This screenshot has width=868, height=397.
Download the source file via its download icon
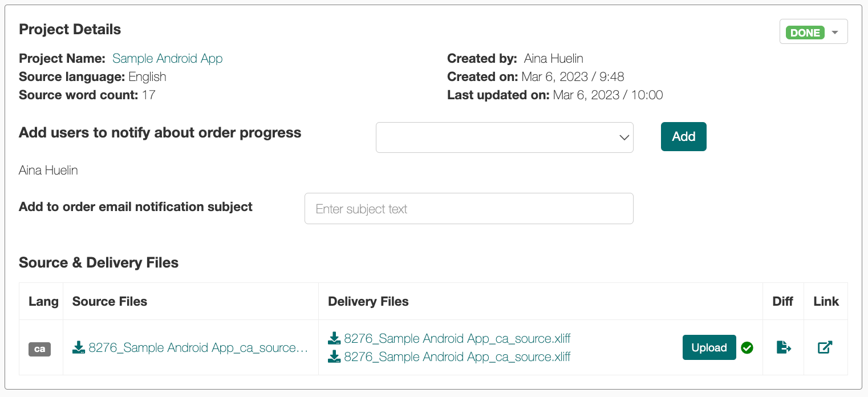click(79, 347)
